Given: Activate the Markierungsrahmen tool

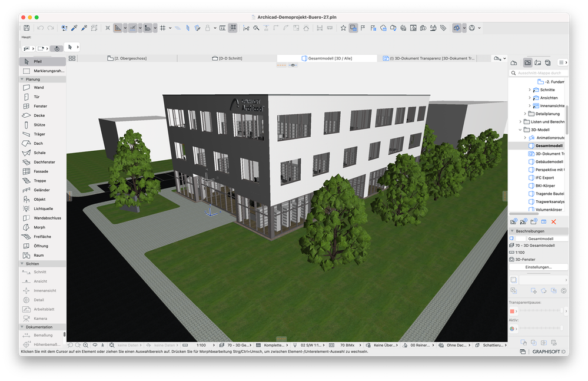Looking at the screenshot, I should point(42,71).
